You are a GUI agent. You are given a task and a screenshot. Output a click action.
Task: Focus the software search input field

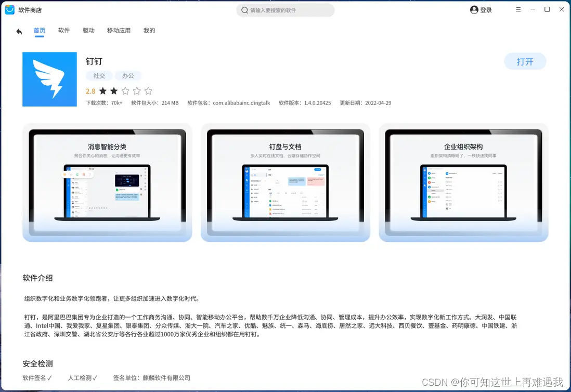coord(285,10)
